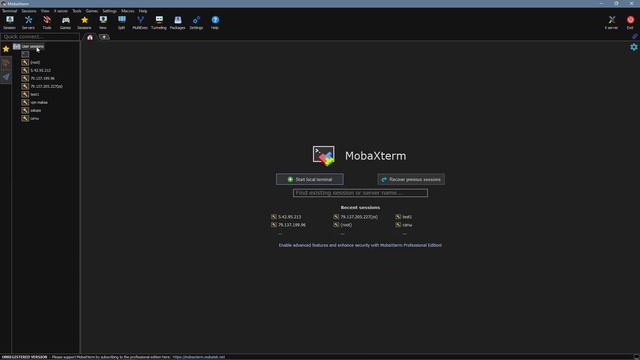This screenshot has width=640, height=360.
Task: Select the yellow star Sessions sidebar tab
Action: (6, 49)
